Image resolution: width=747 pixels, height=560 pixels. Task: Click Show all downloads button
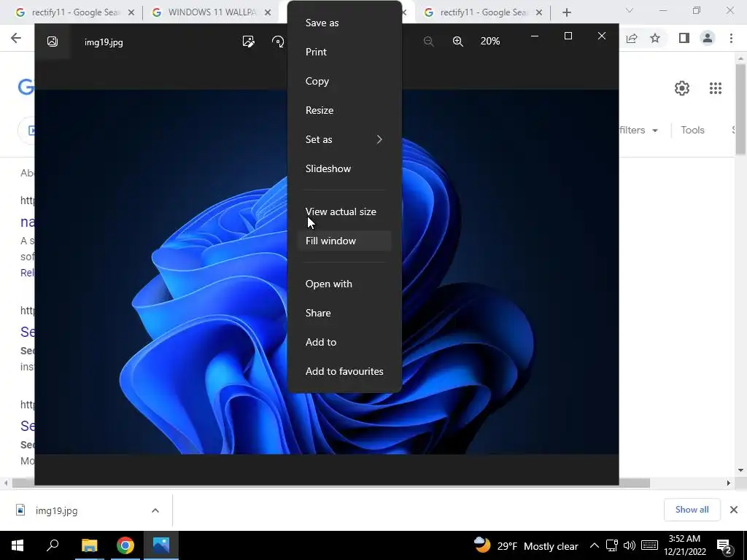[x=692, y=510]
